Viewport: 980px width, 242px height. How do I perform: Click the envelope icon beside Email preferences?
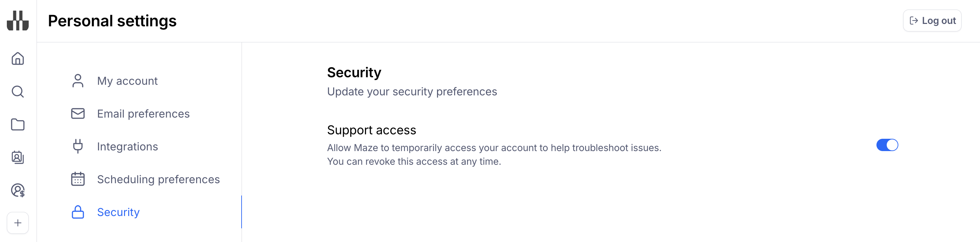click(78, 113)
